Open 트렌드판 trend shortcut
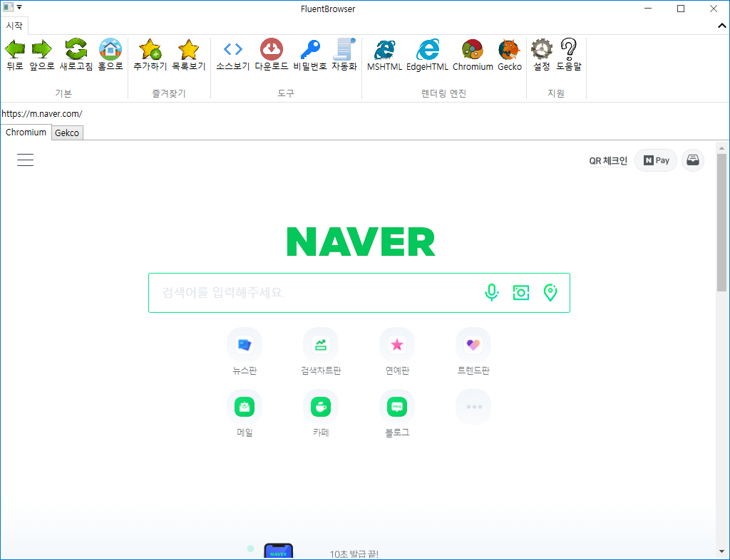The width and height of the screenshot is (730, 560). point(473,351)
